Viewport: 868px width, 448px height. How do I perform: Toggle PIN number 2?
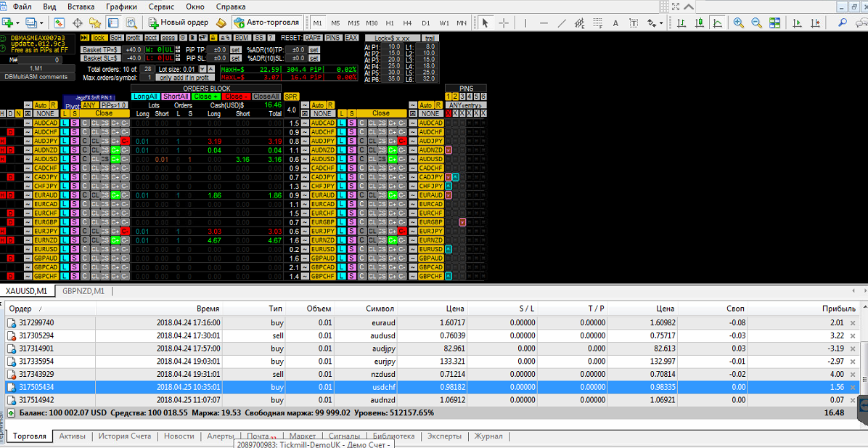456,97
